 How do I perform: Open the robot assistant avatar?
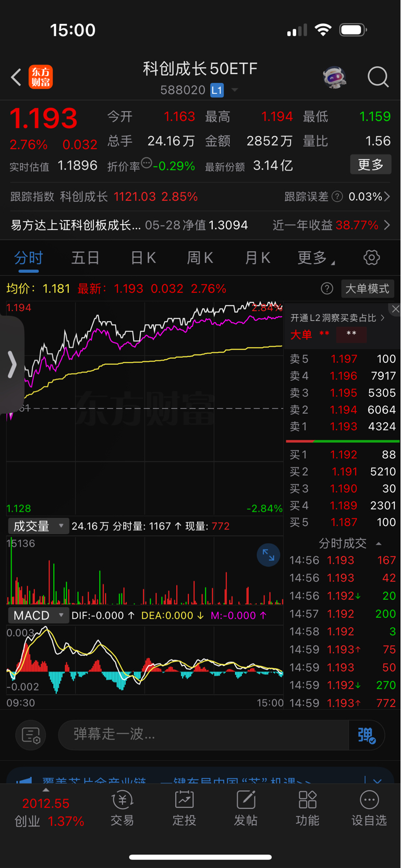[x=335, y=77]
